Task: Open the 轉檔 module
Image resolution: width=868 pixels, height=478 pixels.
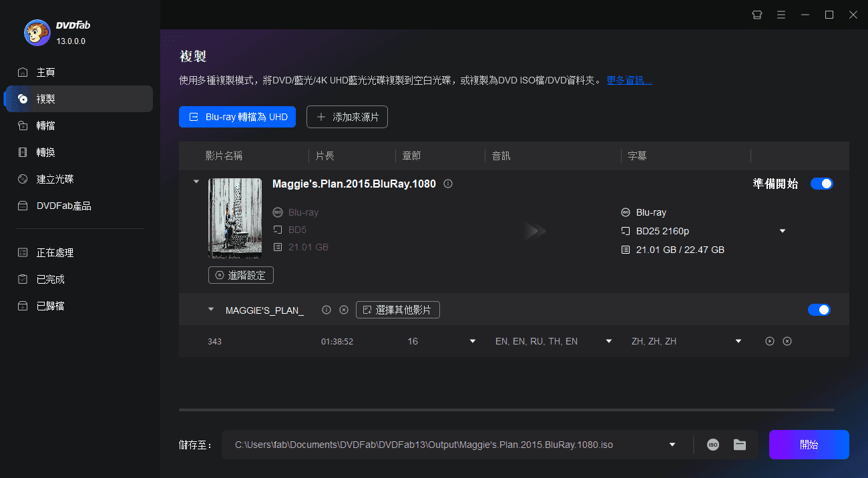Action: point(79,126)
